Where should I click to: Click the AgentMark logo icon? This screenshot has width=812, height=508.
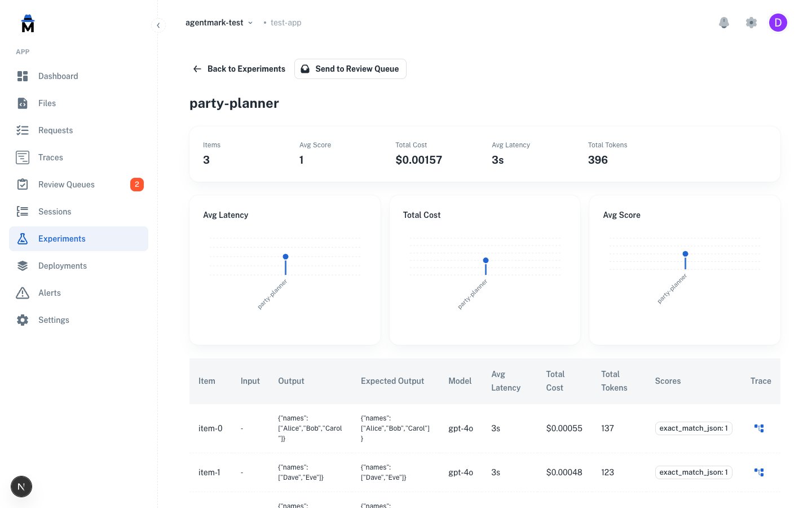[28, 23]
